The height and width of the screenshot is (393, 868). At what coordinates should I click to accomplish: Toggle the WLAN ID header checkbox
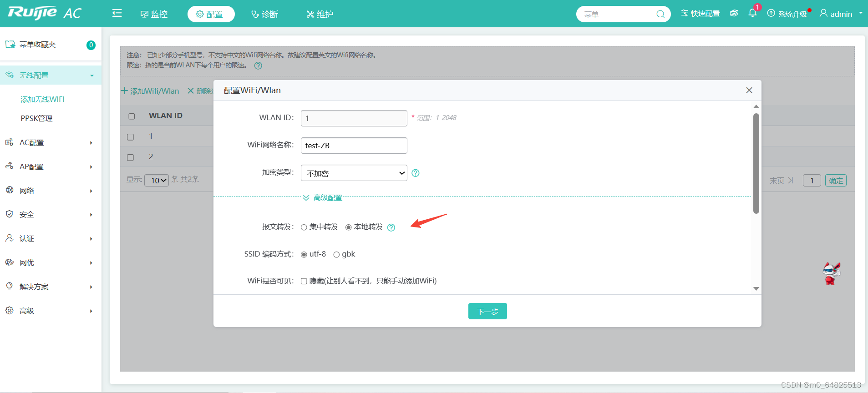coord(132,116)
